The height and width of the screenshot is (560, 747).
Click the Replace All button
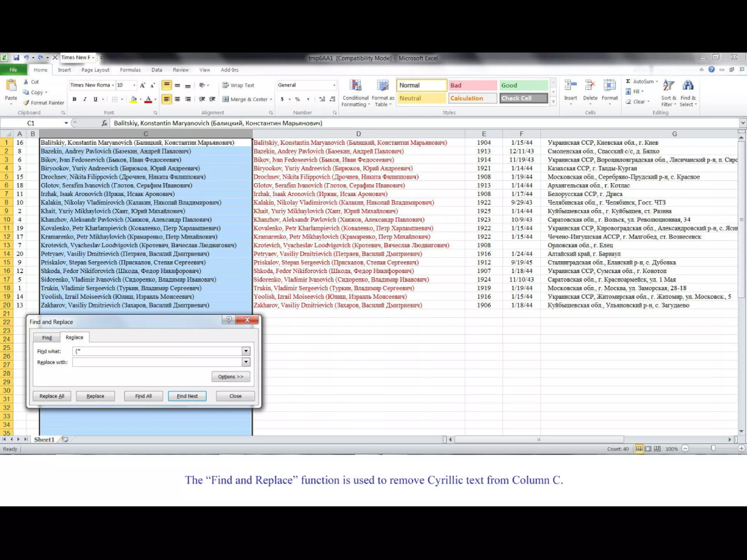click(52, 396)
